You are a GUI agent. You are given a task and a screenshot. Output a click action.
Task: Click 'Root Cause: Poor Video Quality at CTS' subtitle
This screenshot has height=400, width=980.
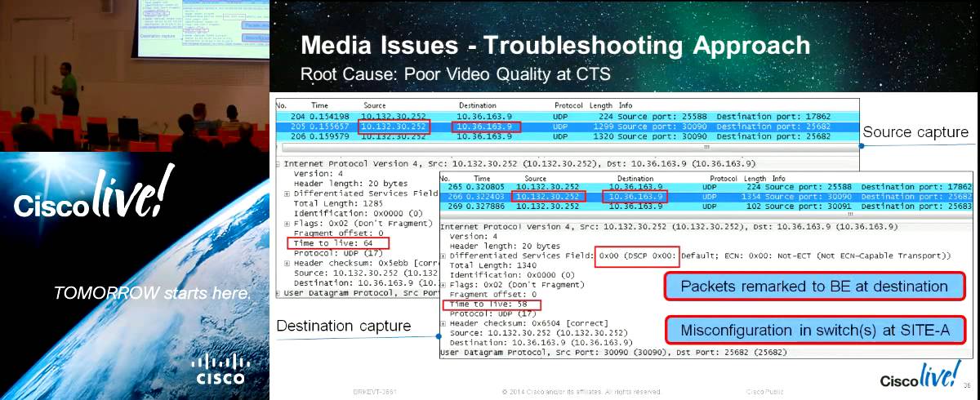pyautogui.click(x=455, y=74)
